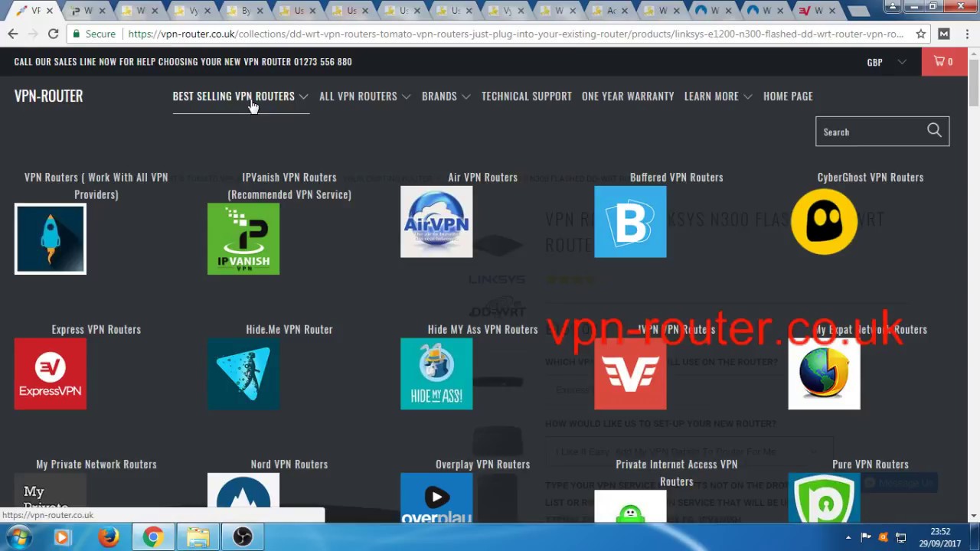Expand the Learn More menu
Image resolution: width=980 pixels, height=551 pixels.
coord(718,96)
